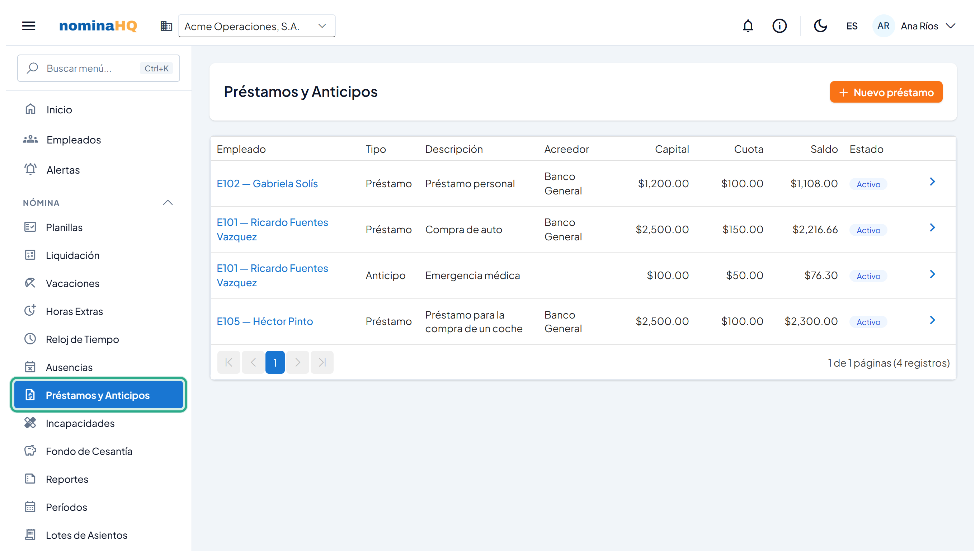Collapse the NÓMINA section chevron
The height and width of the screenshot is (551, 980).
(x=168, y=202)
